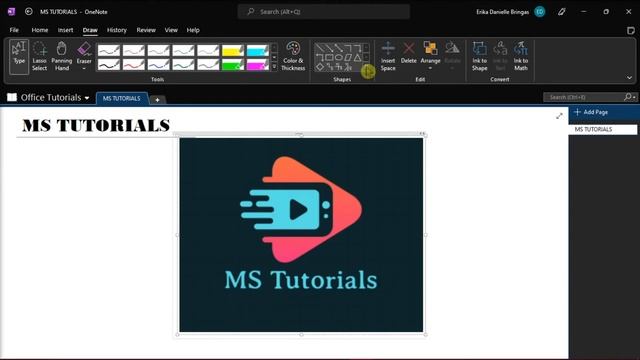
Task: Select the MS TUTORIALS section tab
Action: (121, 98)
